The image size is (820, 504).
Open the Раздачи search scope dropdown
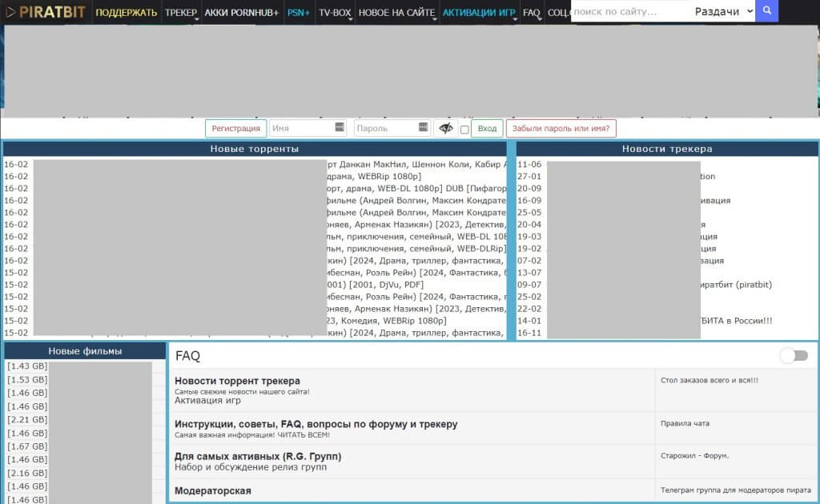point(722,11)
